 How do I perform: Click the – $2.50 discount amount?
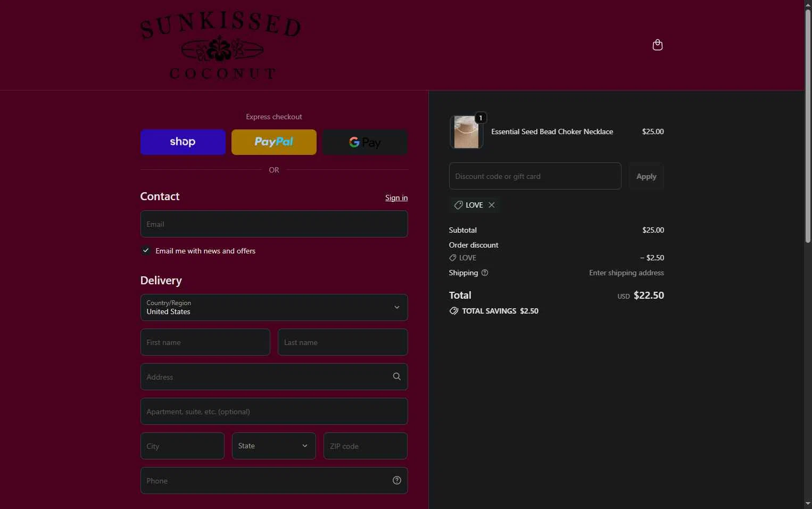click(x=652, y=258)
